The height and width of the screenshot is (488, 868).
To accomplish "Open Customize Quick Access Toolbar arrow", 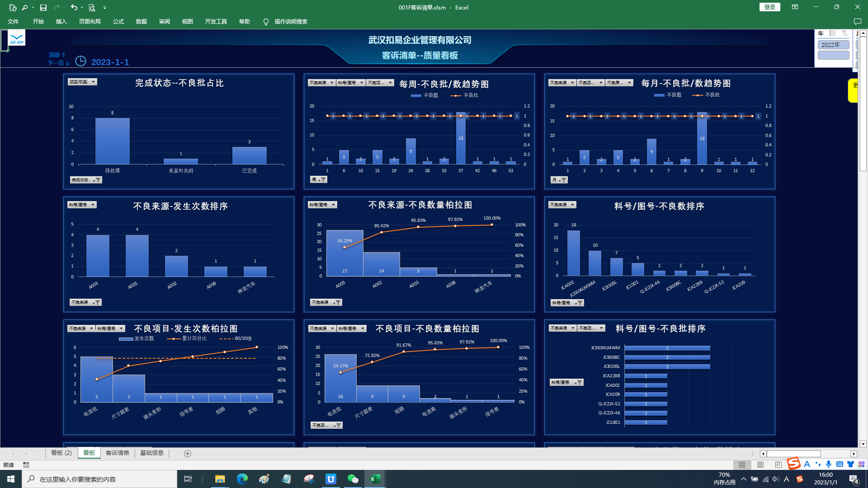I will pyautogui.click(x=104, y=8).
